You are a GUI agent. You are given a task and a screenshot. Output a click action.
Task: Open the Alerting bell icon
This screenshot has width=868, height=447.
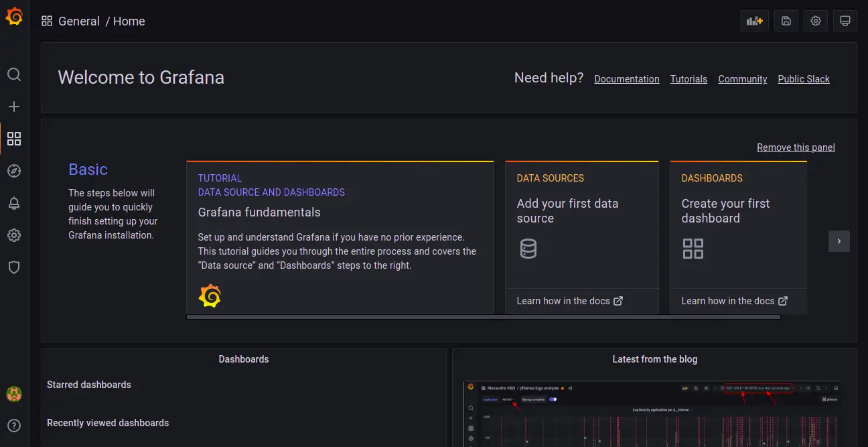[x=14, y=203]
